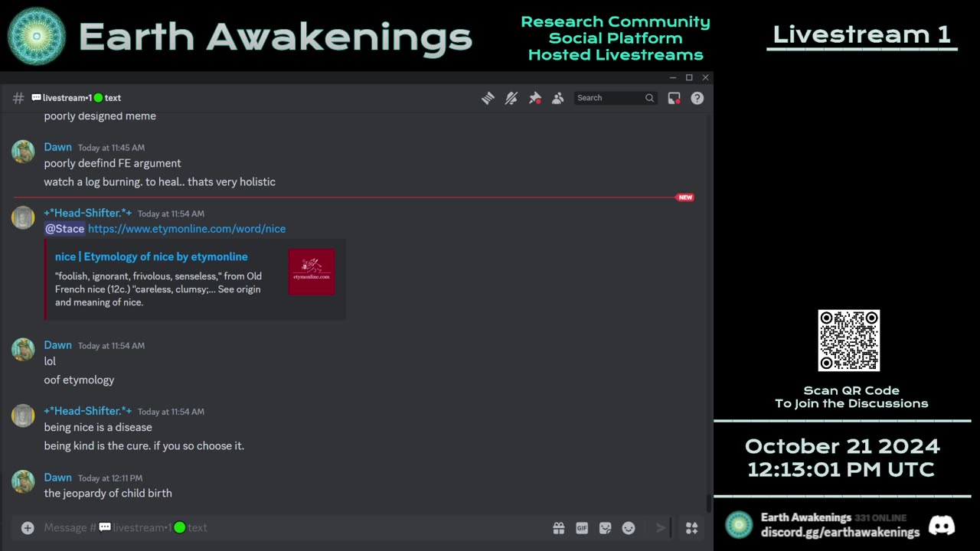This screenshot has height=551, width=980.
Task: Click the message 'watch a log burning. to heal..'
Action: pos(160,181)
